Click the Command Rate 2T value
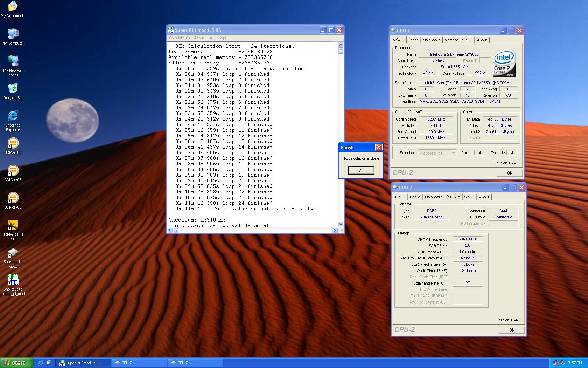588x368 pixels. click(x=468, y=283)
